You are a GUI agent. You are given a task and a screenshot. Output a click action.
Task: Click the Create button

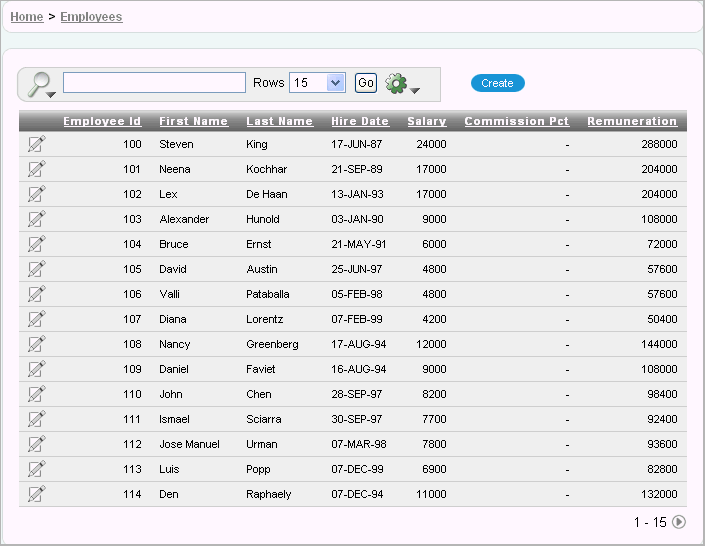coord(497,83)
